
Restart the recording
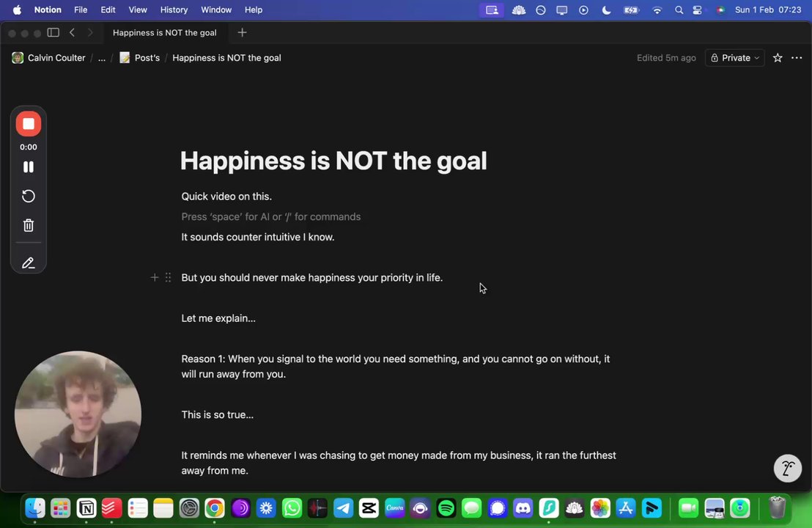(29, 196)
